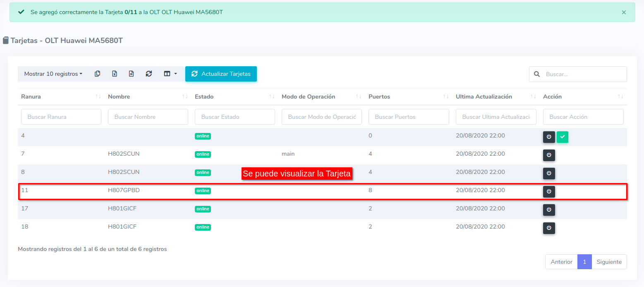
Task: Click the Actualizar Tarjetas button
Action: [x=221, y=74]
